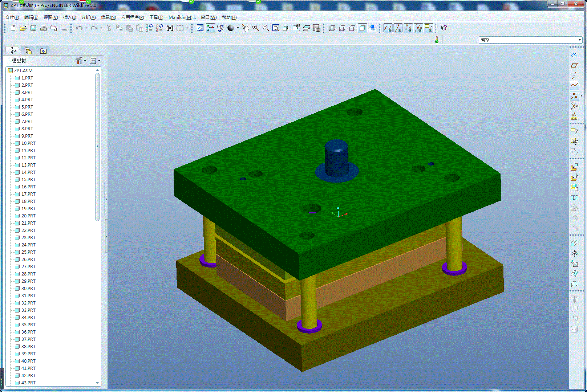Select the sketch tool in right toolbar
Screen dimensions: 587x392
pyautogui.click(x=574, y=55)
